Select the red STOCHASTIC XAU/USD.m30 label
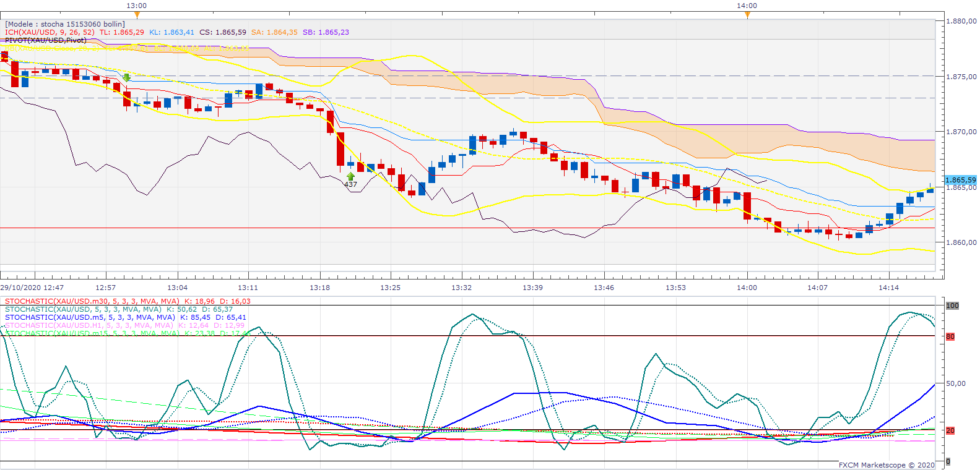Image resolution: width=980 pixels, height=470 pixels. pyautogui.click(x=128, y=301)
